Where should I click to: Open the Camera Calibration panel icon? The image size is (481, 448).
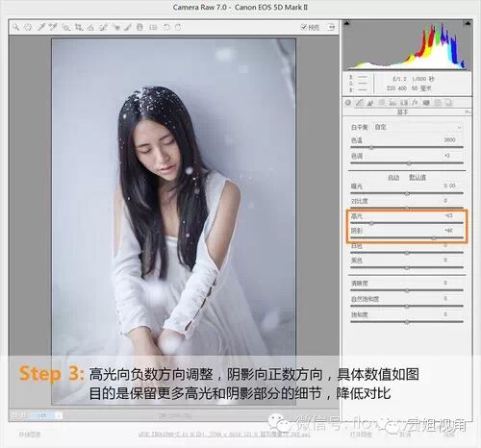point(426,103)
